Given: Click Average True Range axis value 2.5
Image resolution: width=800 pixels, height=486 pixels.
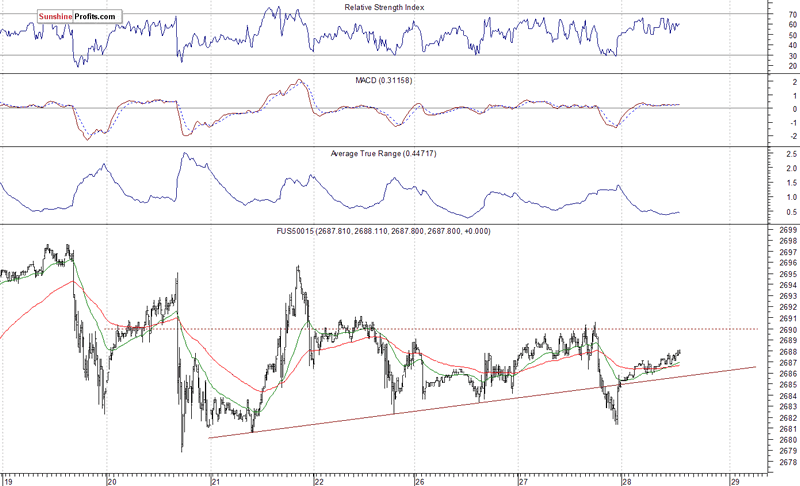Looking at the screenshot, I should 792,154.
